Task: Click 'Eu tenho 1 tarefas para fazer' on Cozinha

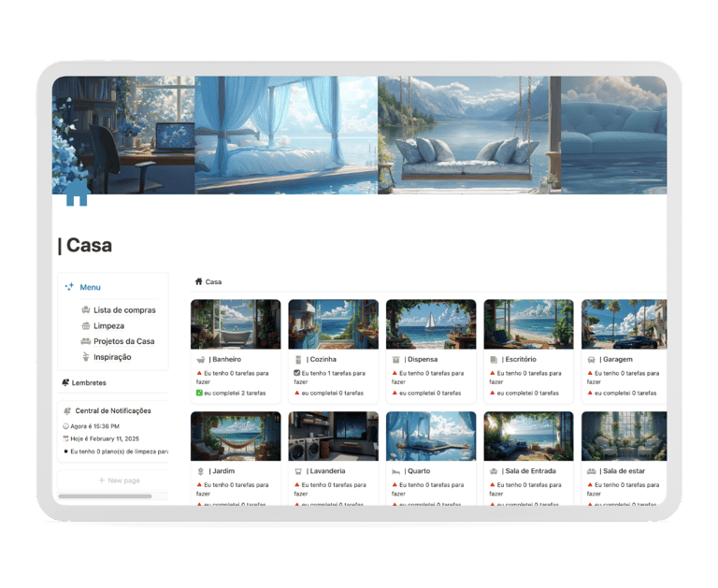Action: (x=330, y=378)
